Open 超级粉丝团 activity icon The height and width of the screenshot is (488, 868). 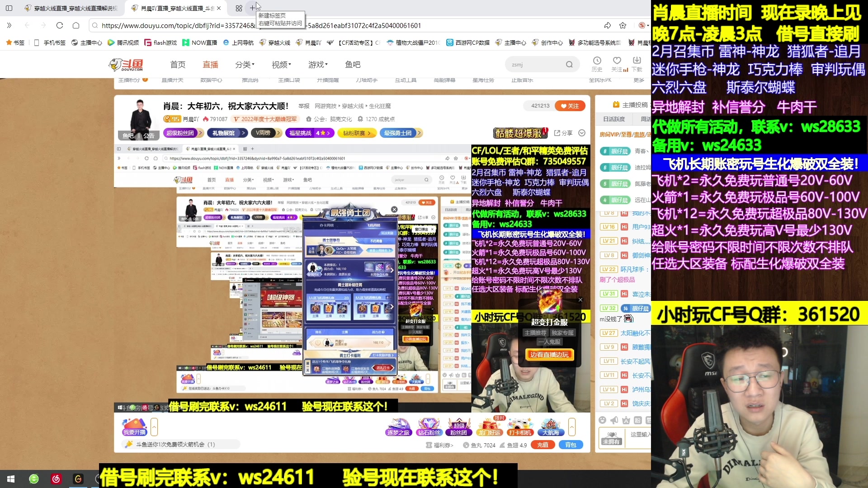point(458,427)
